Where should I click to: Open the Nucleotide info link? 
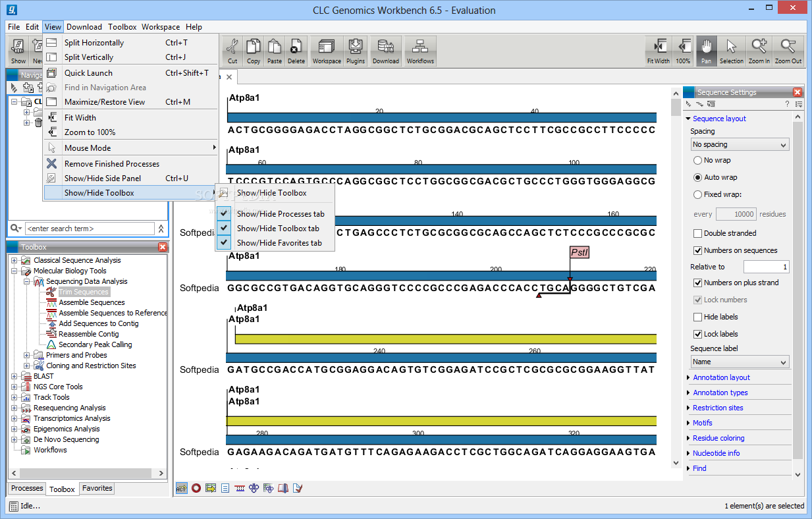tap(716, 453)
